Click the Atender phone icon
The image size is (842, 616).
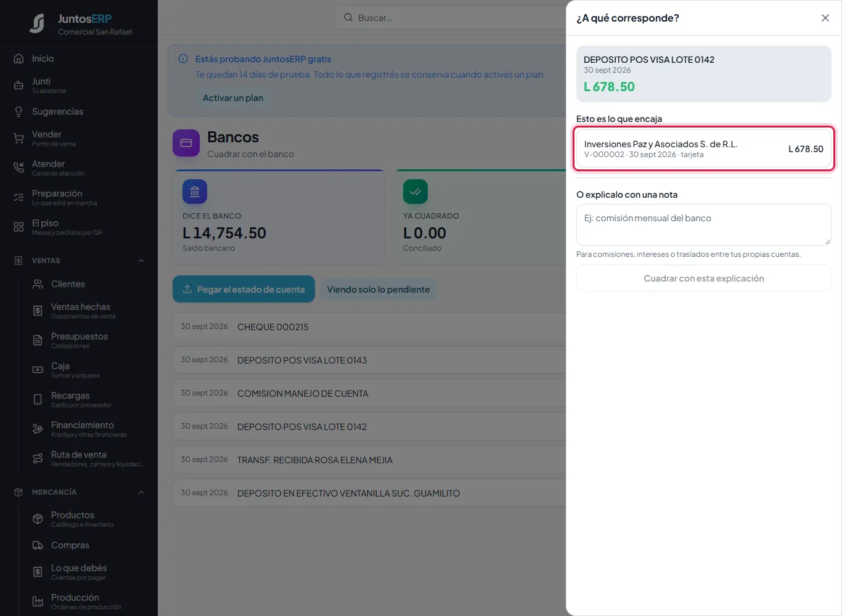coord(18,168)
